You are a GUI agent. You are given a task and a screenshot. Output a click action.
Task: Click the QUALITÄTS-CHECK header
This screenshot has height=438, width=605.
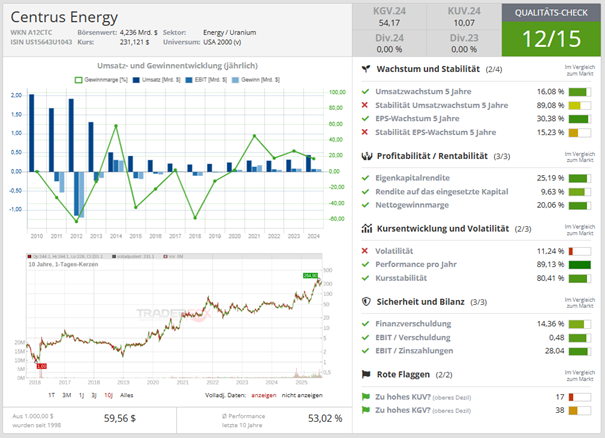click(551, 13)
